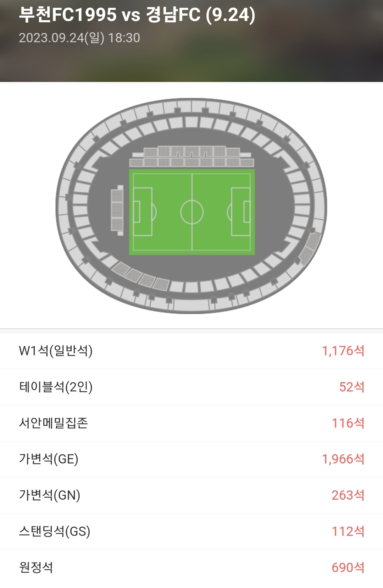383x588 pixels.
Task: Tap the 52석 table seat count
Action: (351, 387)
